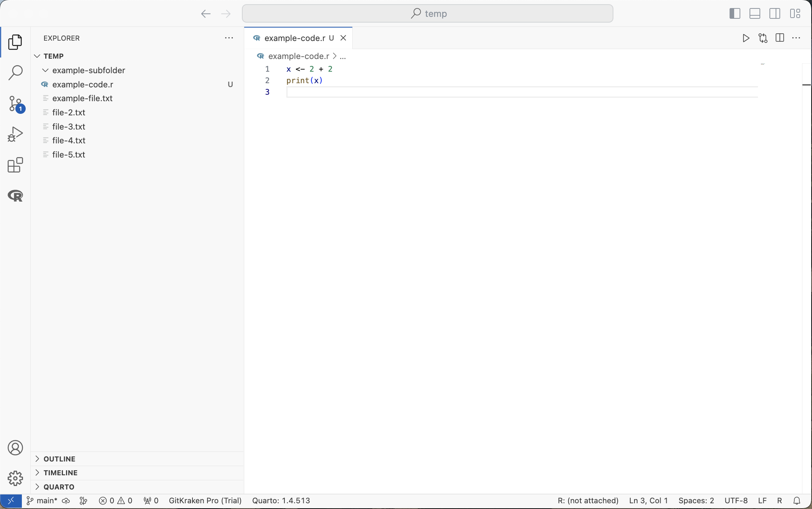
Task: Open the Run and Debug view
Action: 15,135
